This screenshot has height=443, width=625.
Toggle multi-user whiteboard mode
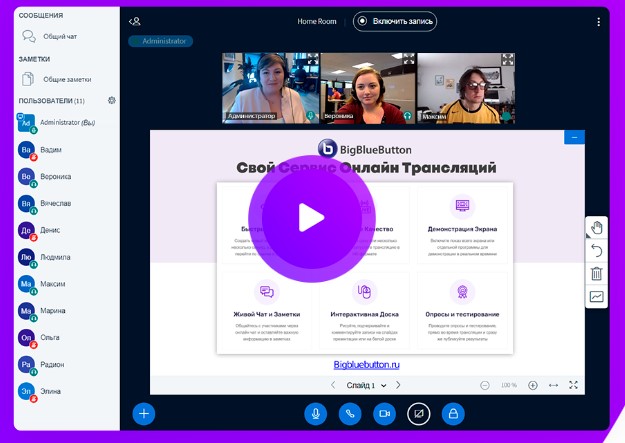coord(596,296)
